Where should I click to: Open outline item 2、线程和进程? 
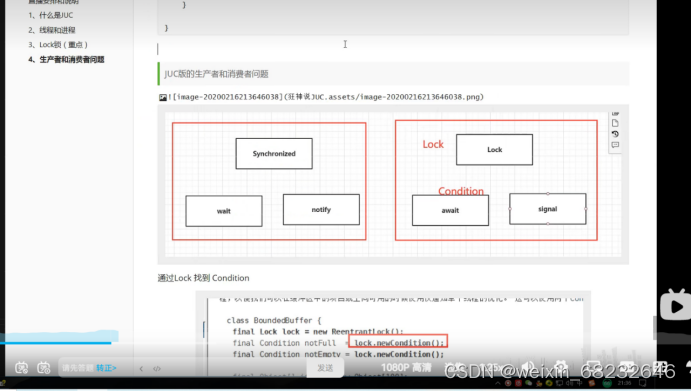pos(52,30)
